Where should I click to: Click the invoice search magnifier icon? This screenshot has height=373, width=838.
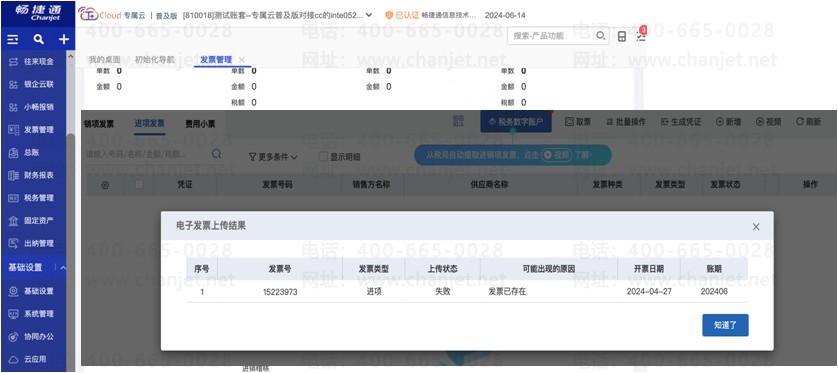click(216, 154)
